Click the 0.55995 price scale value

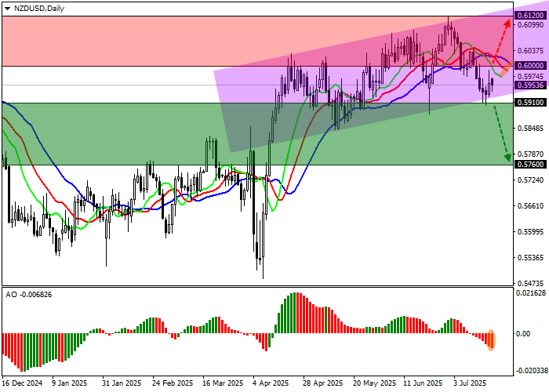[530, 232]
